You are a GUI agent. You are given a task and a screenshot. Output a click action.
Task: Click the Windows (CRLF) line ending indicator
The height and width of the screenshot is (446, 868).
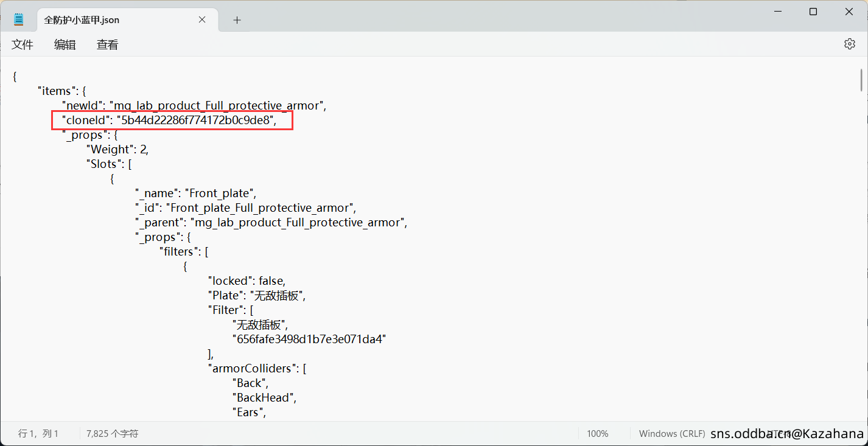tap(671, 433)
